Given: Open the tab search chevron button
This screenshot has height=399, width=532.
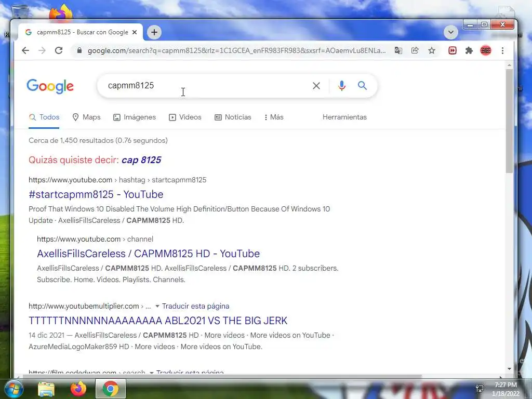Looking at the screenshot, I should click(x=451, y=32).
